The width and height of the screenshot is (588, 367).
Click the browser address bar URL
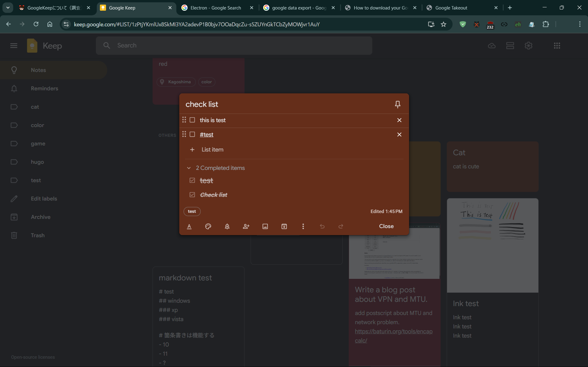[197, 24]
